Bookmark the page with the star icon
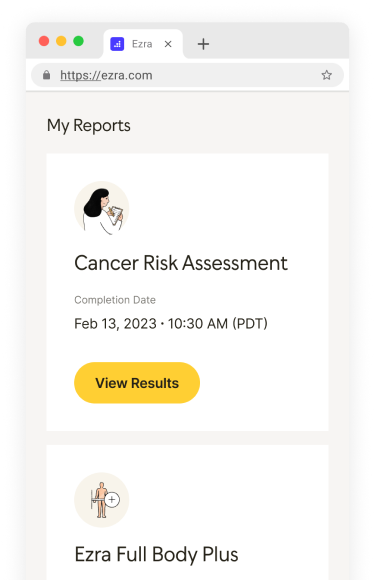375x580 pixels. (326, 75)
